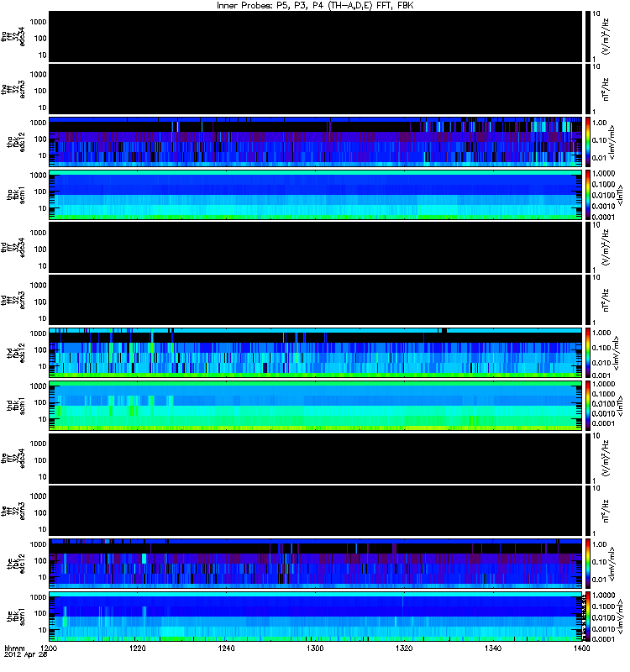Select the thd fbk edc12 color bar

click(x=587, y=353)
